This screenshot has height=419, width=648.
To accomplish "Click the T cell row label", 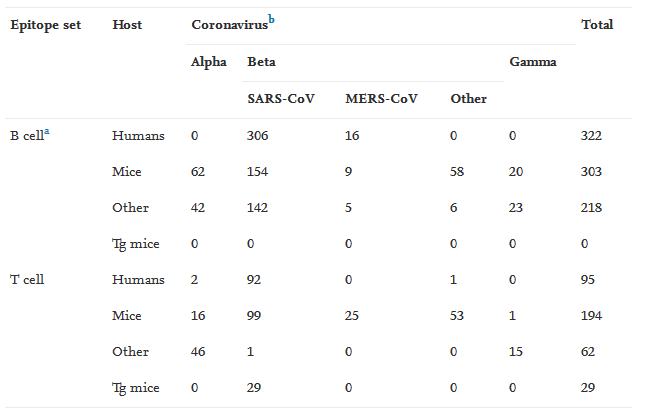I will tap(27, 280).
